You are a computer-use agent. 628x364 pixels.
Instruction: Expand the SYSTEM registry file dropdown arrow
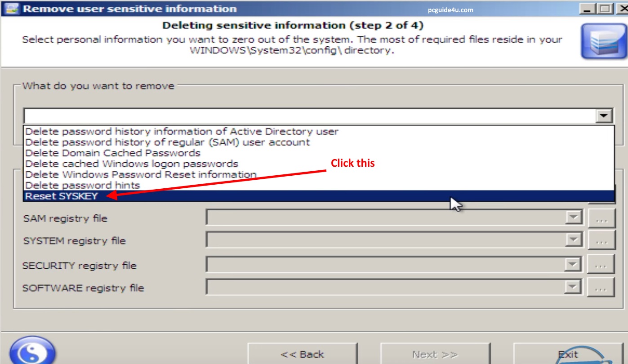574,240
